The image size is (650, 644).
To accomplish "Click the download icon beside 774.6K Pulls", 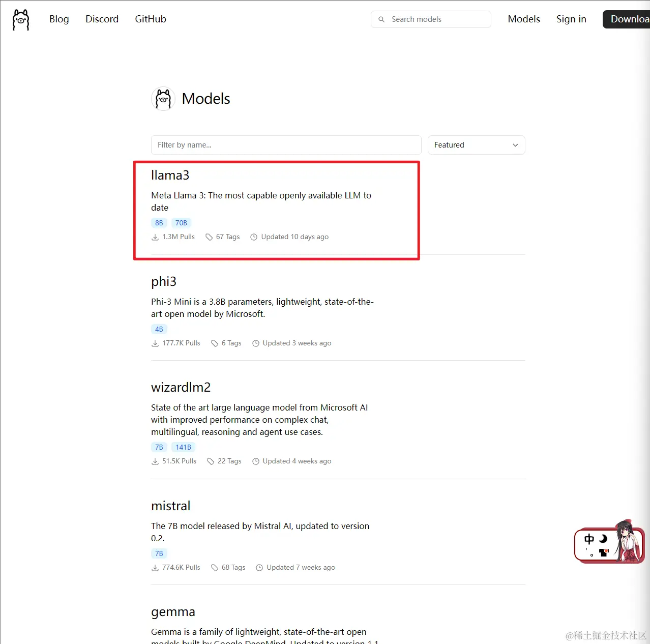I will pyautogui.click(x=155, y=568).
